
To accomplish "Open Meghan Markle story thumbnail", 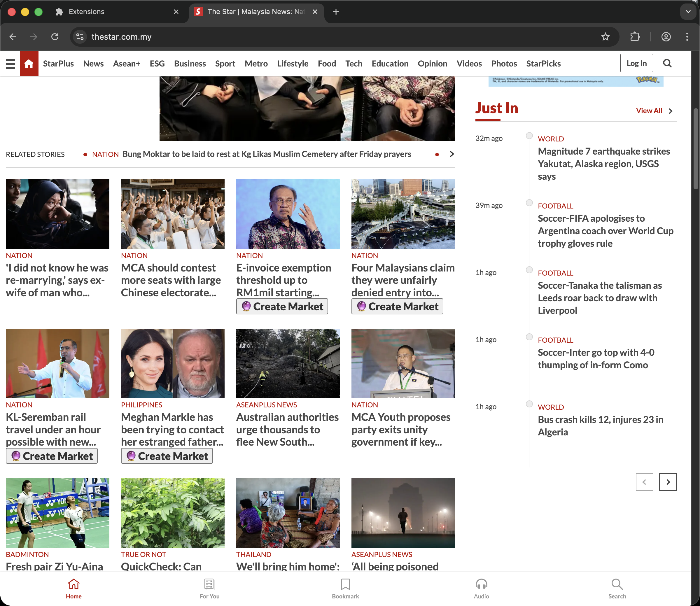I will 172,364.
